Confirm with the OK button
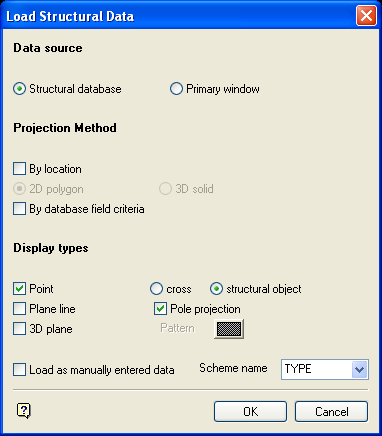Viewport: 382px width, 436px height. click(250, 412)
